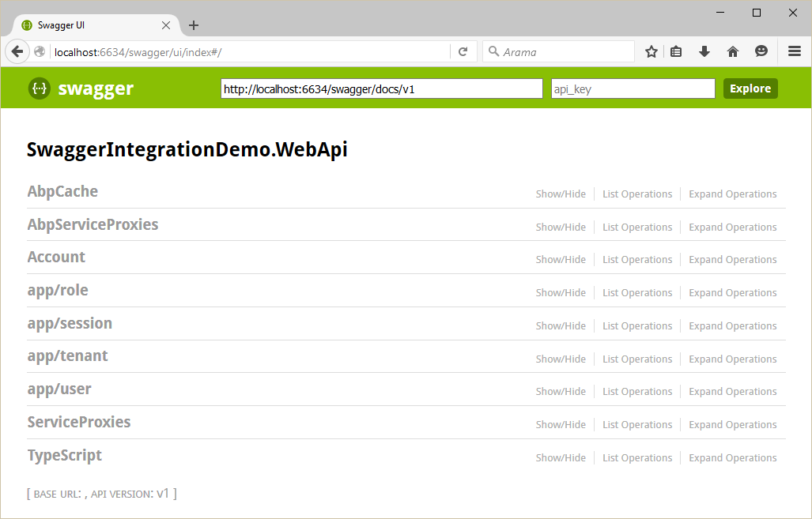The height and width of the screenshot is (519, 812).
Task: Maximize the browser window
Action: pos(756,13)
